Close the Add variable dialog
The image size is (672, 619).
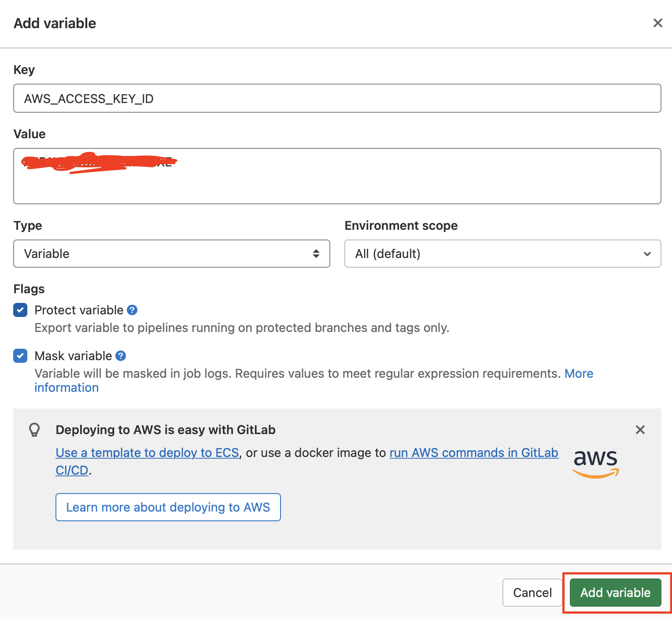(657, 23)
